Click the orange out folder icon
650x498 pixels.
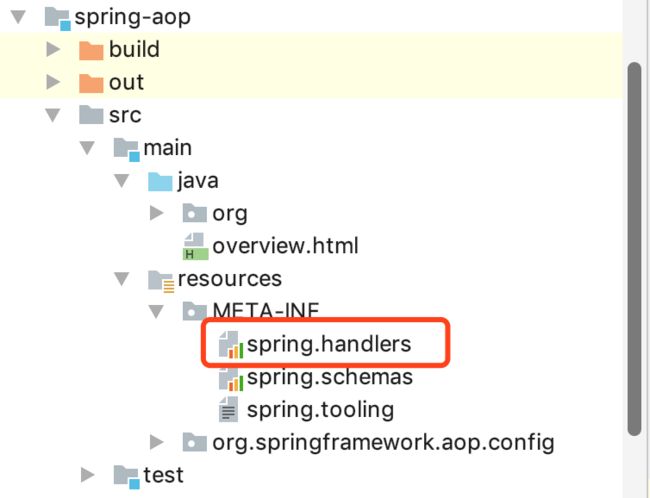[91, 83]
